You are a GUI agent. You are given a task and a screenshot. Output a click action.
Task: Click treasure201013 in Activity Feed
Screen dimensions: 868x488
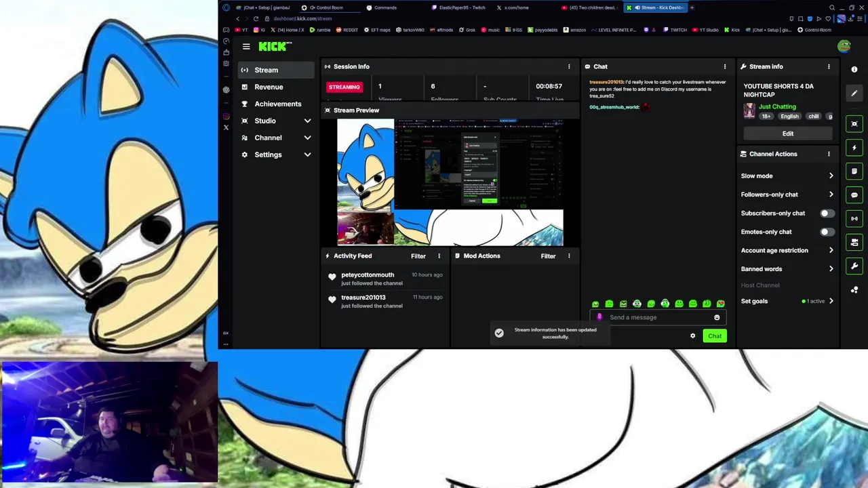click(363, 298)
